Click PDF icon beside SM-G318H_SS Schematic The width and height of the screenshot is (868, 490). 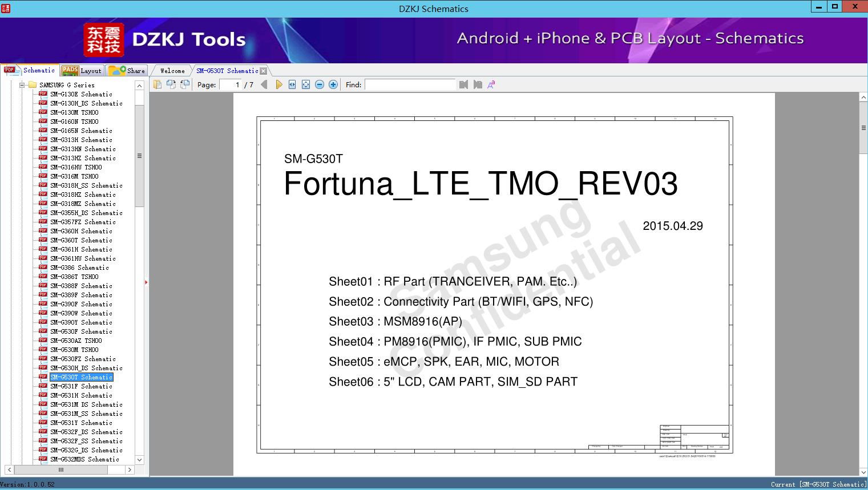[43, 185]
